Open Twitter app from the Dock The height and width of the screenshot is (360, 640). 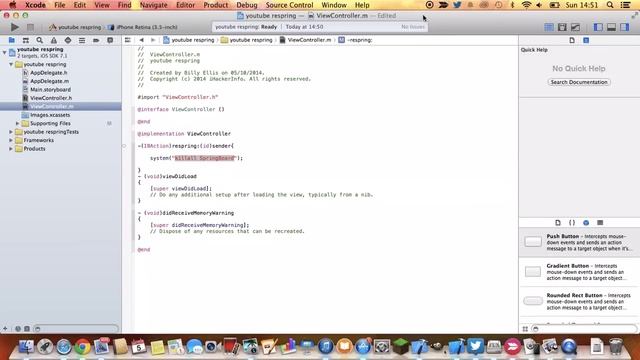475,347
